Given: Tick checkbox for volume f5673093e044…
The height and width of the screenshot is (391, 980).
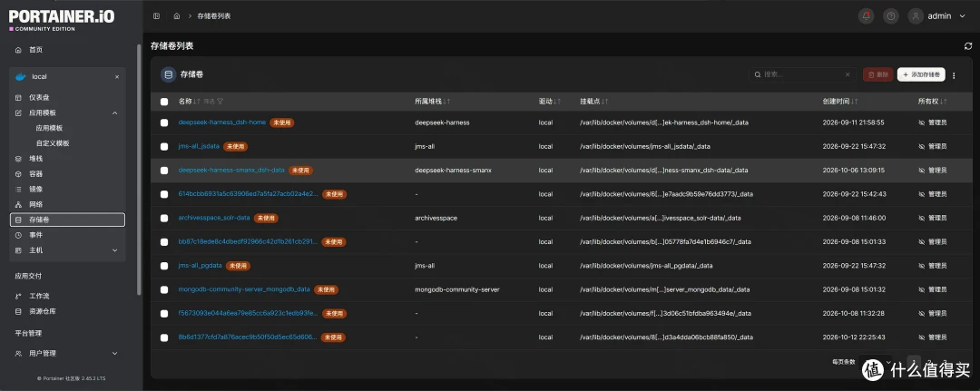Looking at the screenshot, I should point(164,314).
